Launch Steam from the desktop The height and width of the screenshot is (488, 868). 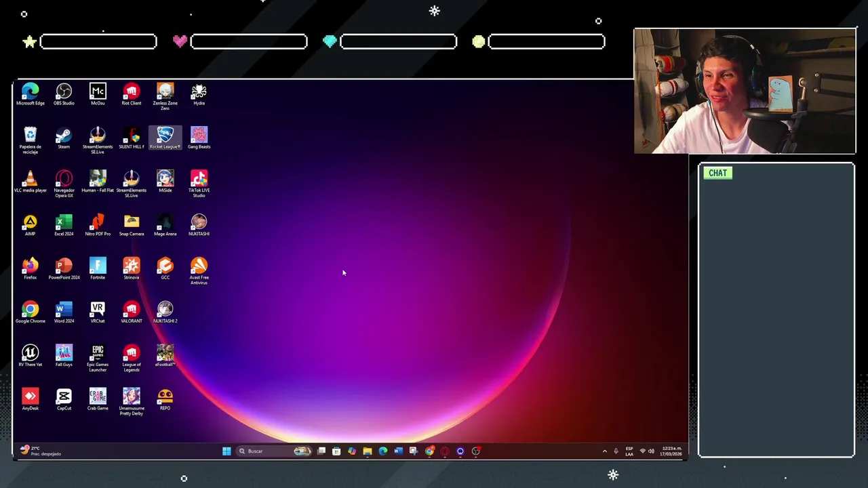pos(64,138)
